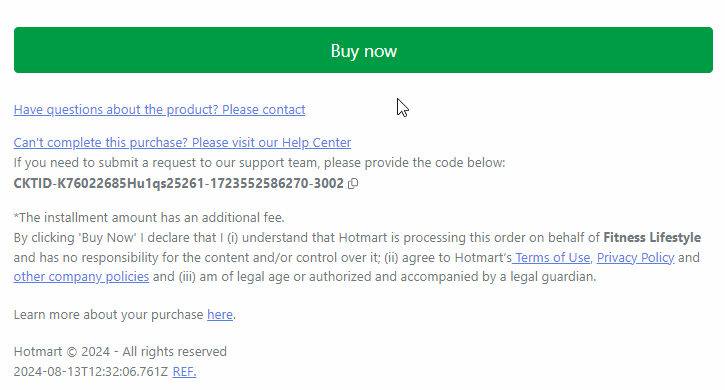
Task: Click the 'Learn more about your purchase' text
Action: point(109,315)
